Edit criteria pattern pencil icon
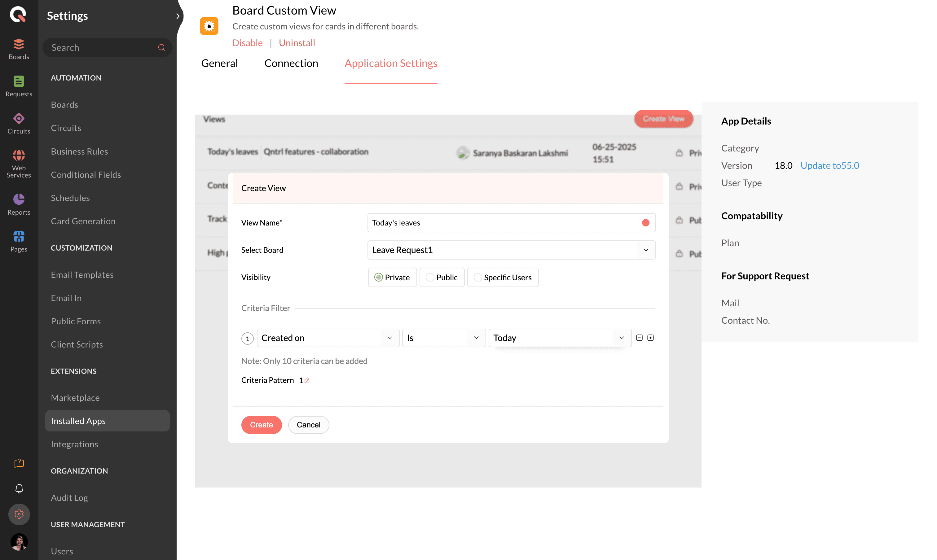The height and width of the screenshot is (560, 937). pos(306,380)
